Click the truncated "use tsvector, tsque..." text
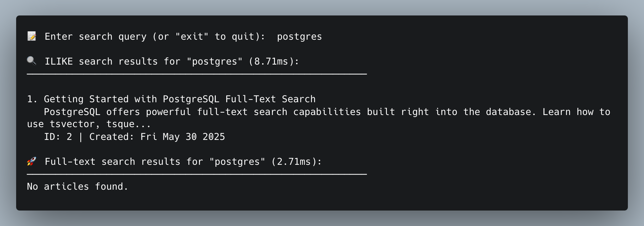Image resolution: width=644 pixels, height=226 pixels. tap(89, 124)
